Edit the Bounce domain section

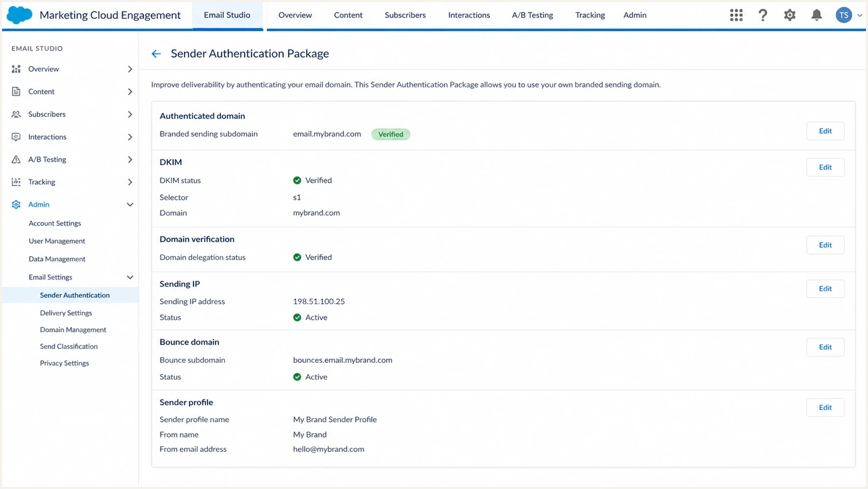[825, 347]
